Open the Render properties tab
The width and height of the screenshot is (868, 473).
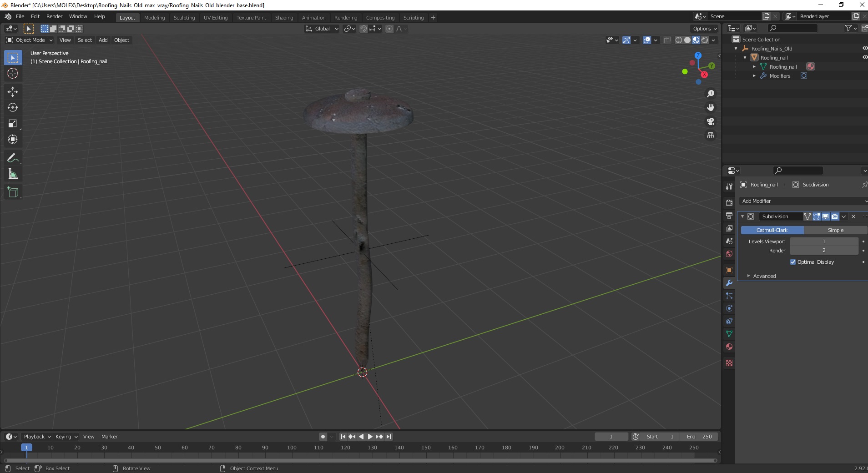(729, 202)
